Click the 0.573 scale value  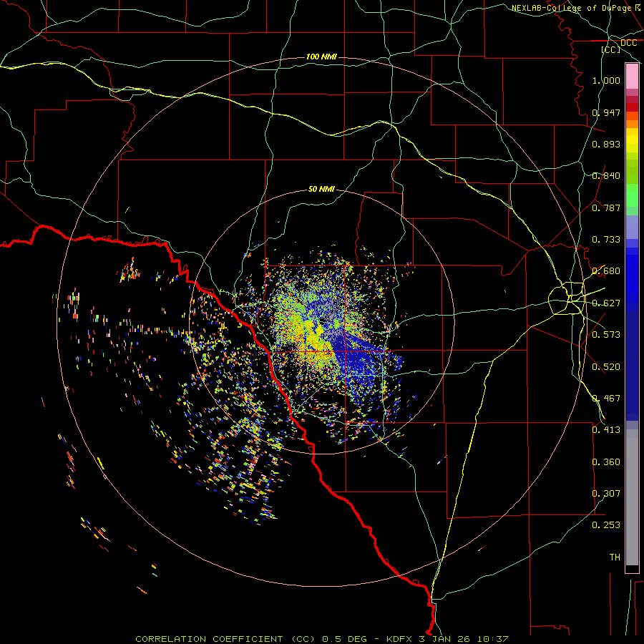click(x=606, y=335)
